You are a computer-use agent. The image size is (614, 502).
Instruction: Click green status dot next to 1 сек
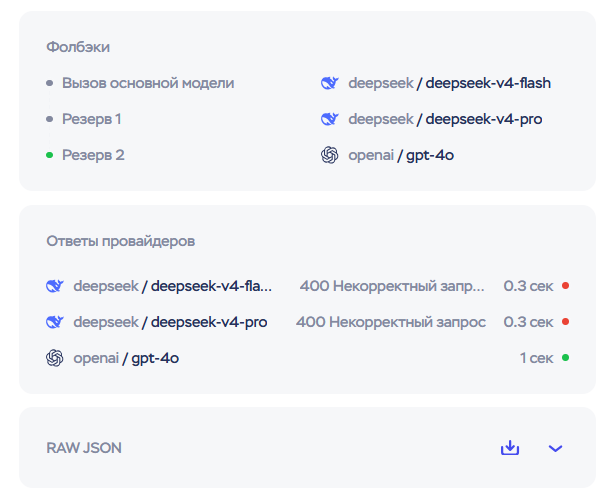(x=565, y=358)
